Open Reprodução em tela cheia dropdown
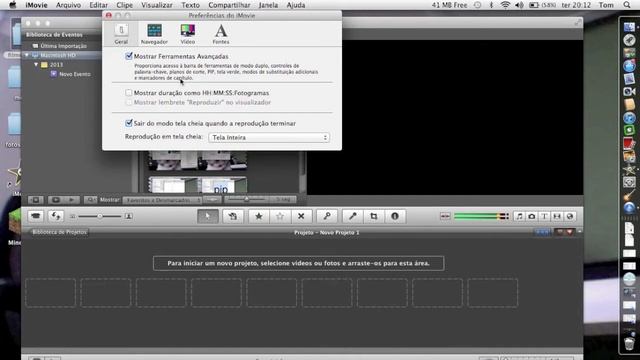This screenshot has width=640, height=360. pos(269,138)
